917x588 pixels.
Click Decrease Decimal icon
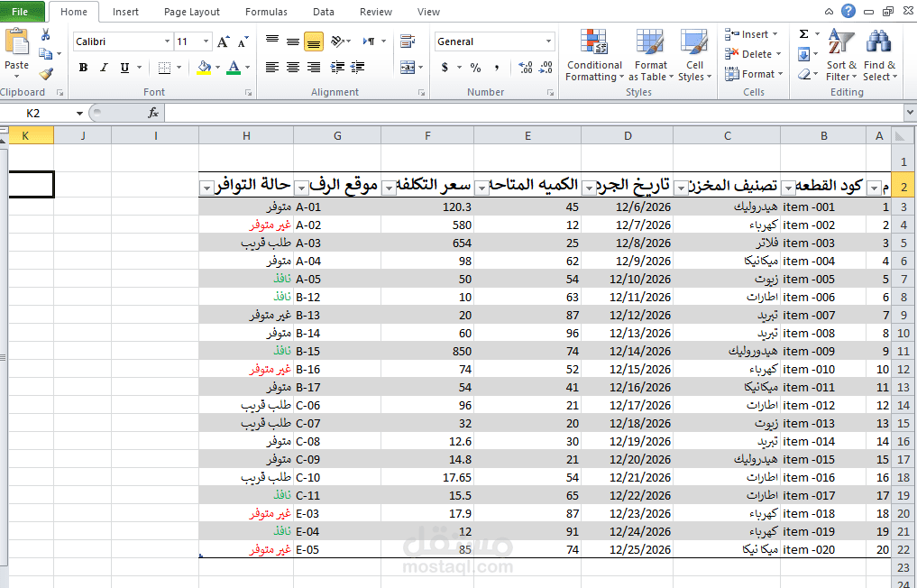click(546, 68)
